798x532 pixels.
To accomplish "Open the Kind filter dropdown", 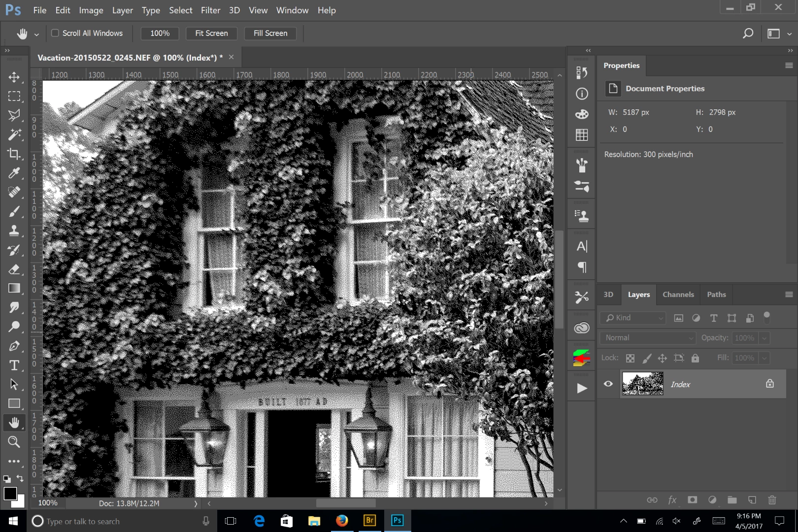I will [633, 318].
